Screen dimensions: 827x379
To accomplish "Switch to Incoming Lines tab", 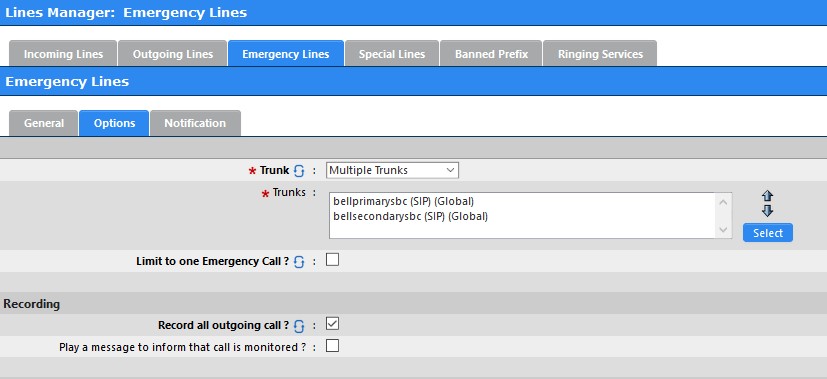I will tap(63, 54).
